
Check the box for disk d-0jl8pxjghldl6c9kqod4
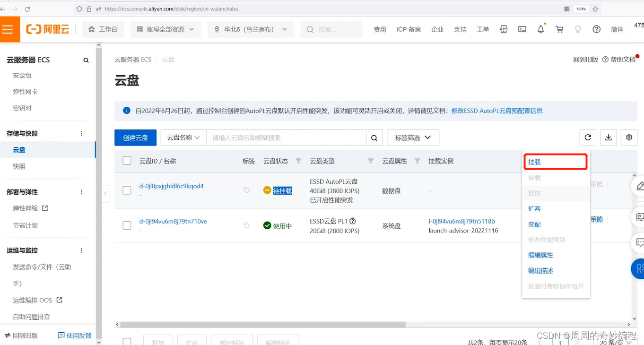tap(127, 190)
